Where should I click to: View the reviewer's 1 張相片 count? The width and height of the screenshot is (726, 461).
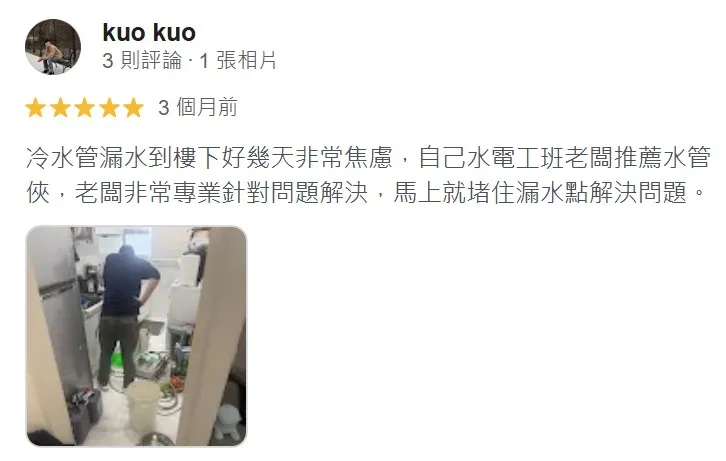click(x=238, y=61)
